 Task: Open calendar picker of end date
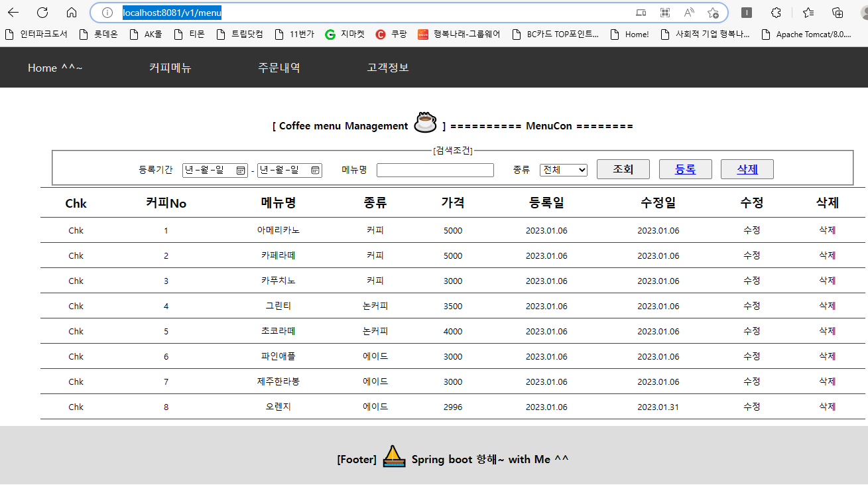point(315,171)
